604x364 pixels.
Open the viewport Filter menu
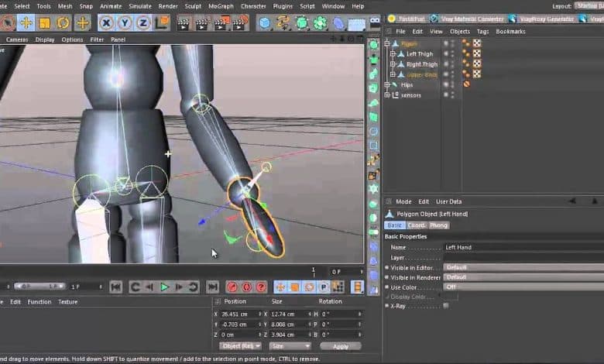click(x=97, y=39)
